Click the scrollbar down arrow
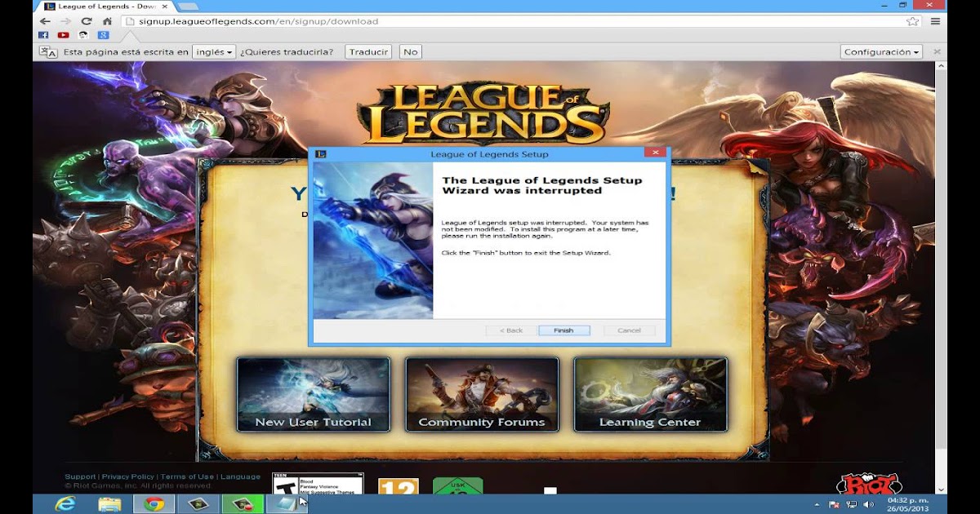Image resolution: width=980 pixels, height=514 pixels. tap(942, 490)
